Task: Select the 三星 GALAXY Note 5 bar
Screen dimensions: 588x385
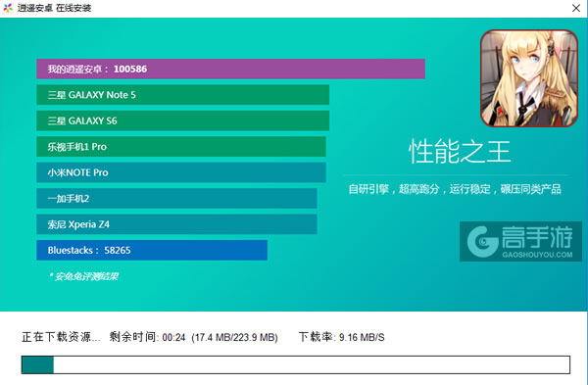Action: (183, 95)
